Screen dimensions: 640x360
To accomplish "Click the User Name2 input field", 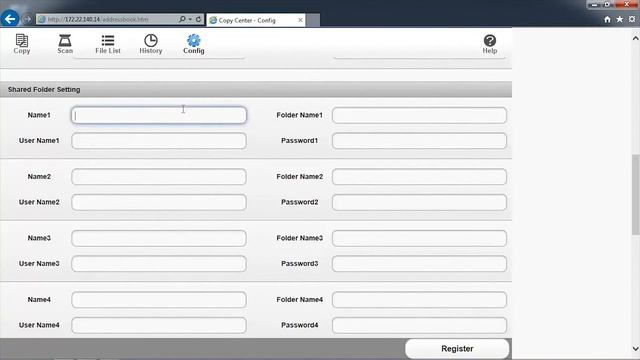I will 159,202.
